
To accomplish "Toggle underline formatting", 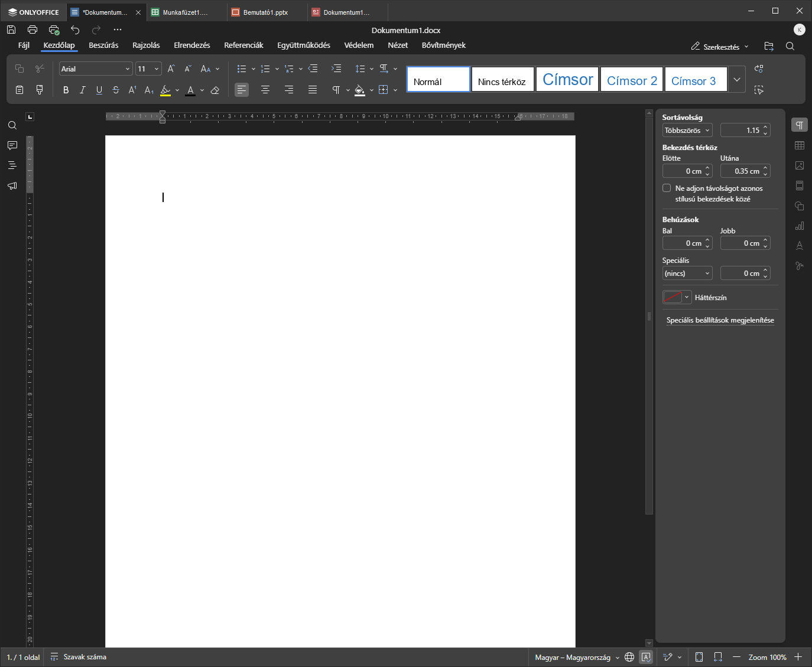I will pyautogui.click(x=99, y=90).
